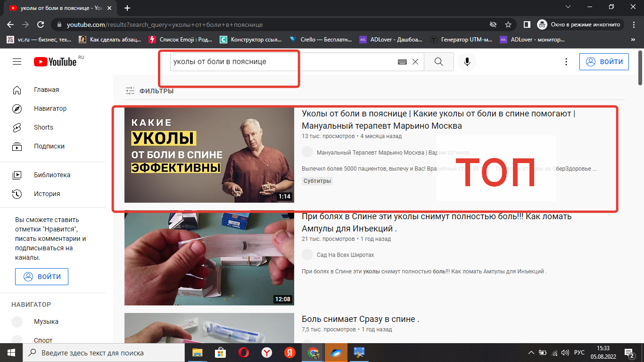The height and width of the screenshot is (362, 644).
Task: Click the top-right ВОЙТИ sign-in button
Action: 604,62
